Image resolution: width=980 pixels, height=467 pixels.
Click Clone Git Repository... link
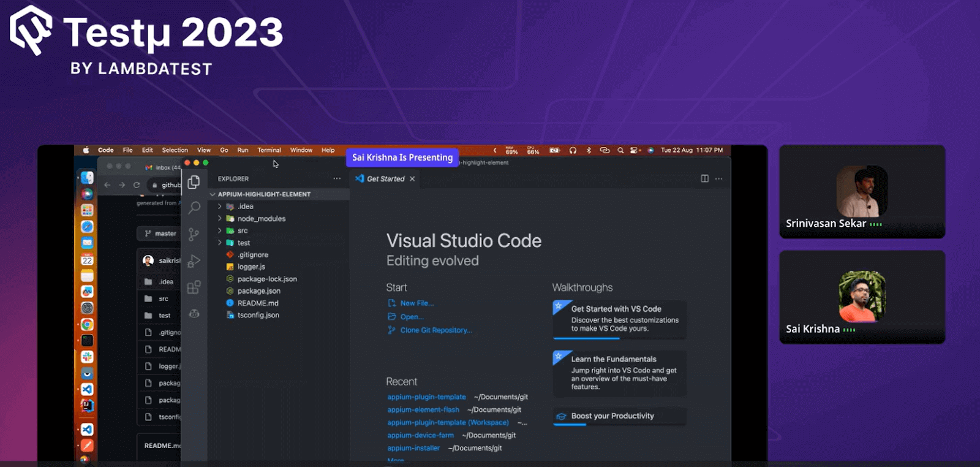coord(435,330)
